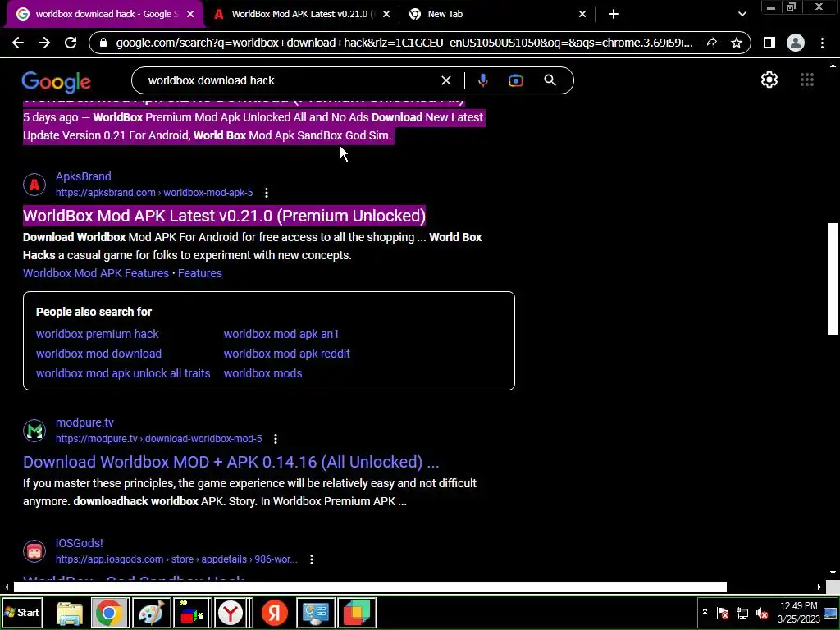Open more options for iOSGods result
This screenshot has height=630, width=840.
pyautogui.click(x=311, y=559)
